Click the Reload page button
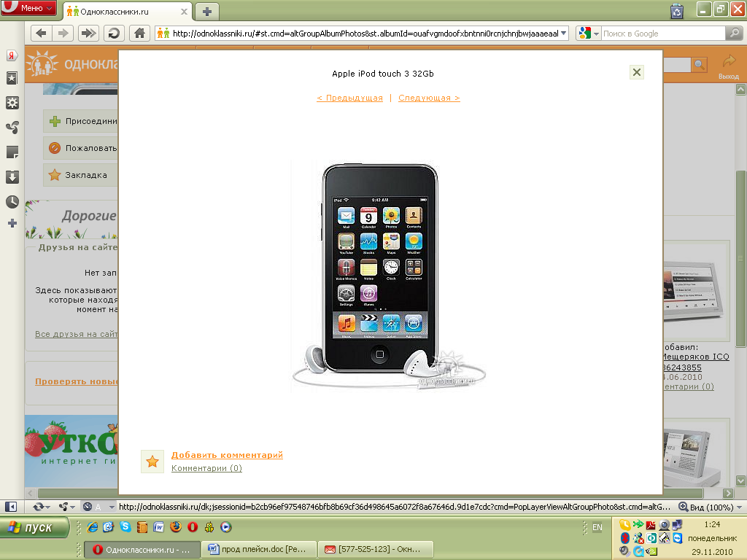 113,33
